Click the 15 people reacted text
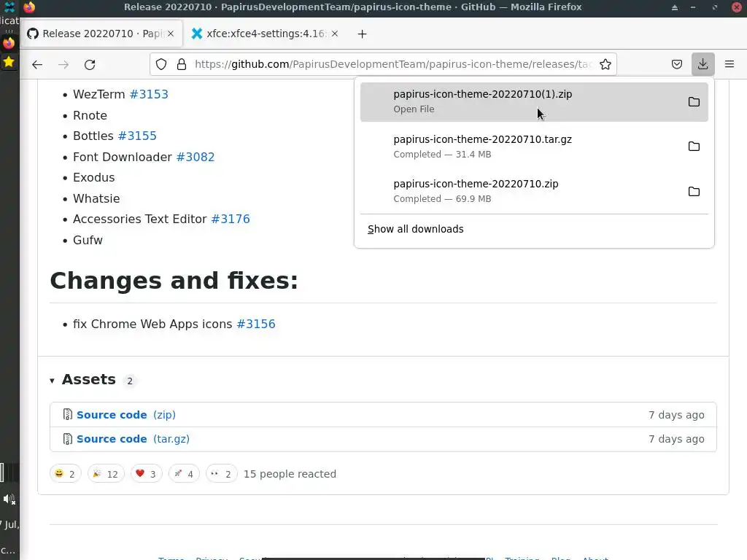 [290, 474]
